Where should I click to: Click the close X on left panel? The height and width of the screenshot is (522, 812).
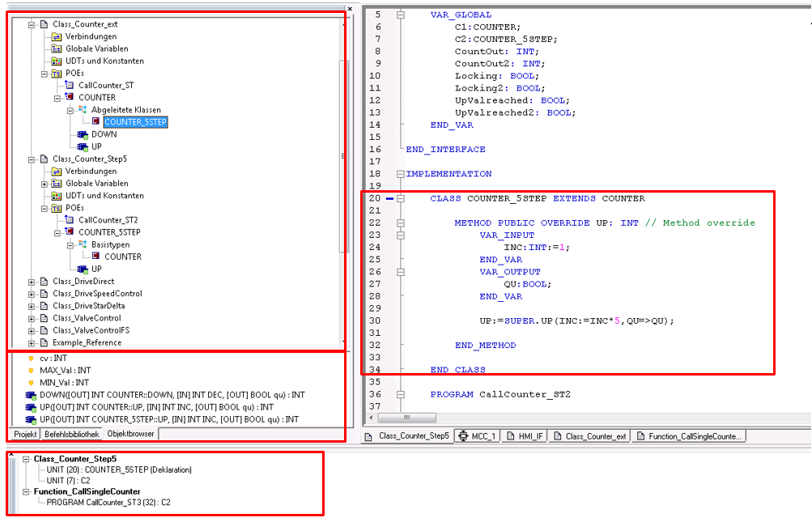tap(349, 11)
